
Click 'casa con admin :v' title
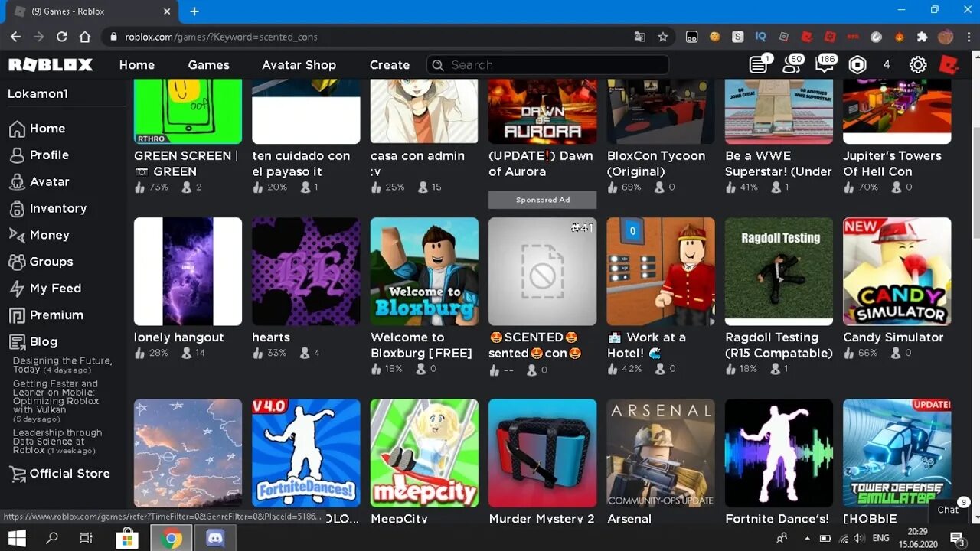[417, 164]
